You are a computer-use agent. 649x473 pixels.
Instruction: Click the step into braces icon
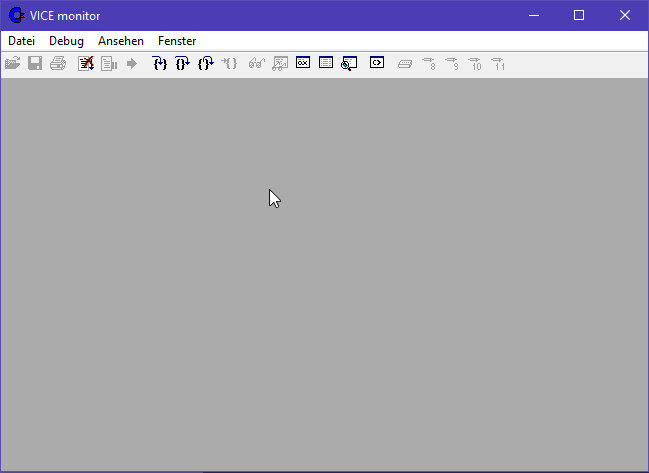159,63
